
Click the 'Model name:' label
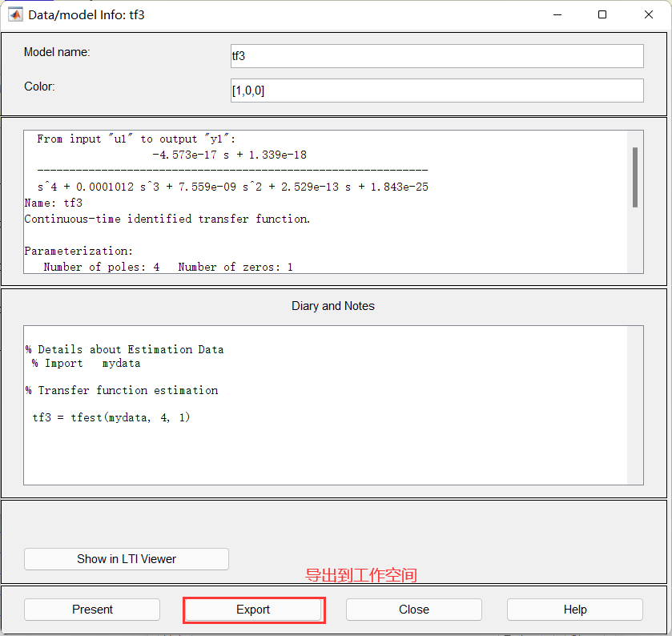[57, 52]
